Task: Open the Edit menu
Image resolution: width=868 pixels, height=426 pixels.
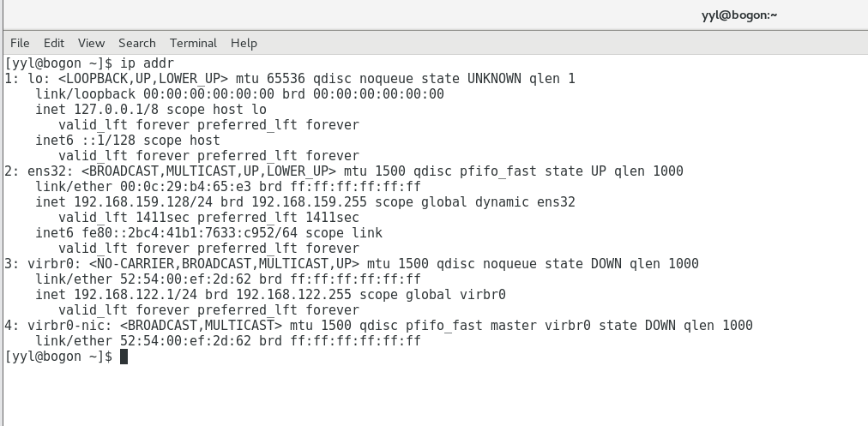Action: coord(54,43)
